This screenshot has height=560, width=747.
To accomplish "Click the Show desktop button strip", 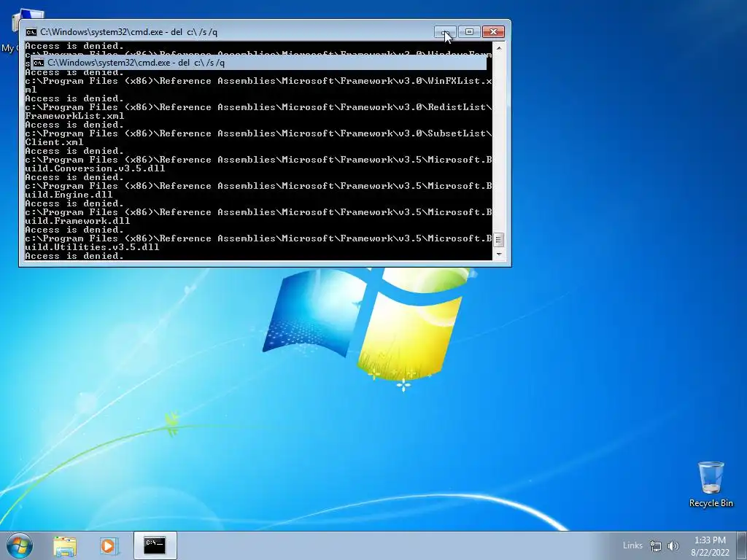I will point(742,545).
